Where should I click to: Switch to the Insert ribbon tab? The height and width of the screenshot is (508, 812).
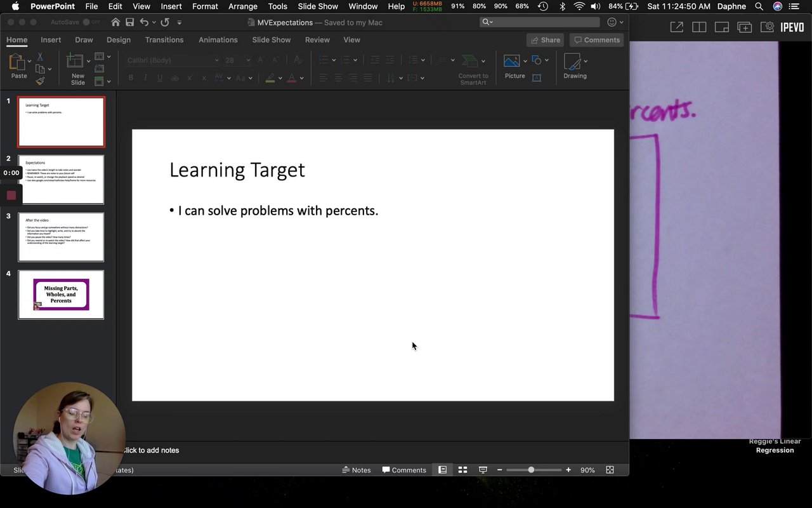click(x=51, y=39)
